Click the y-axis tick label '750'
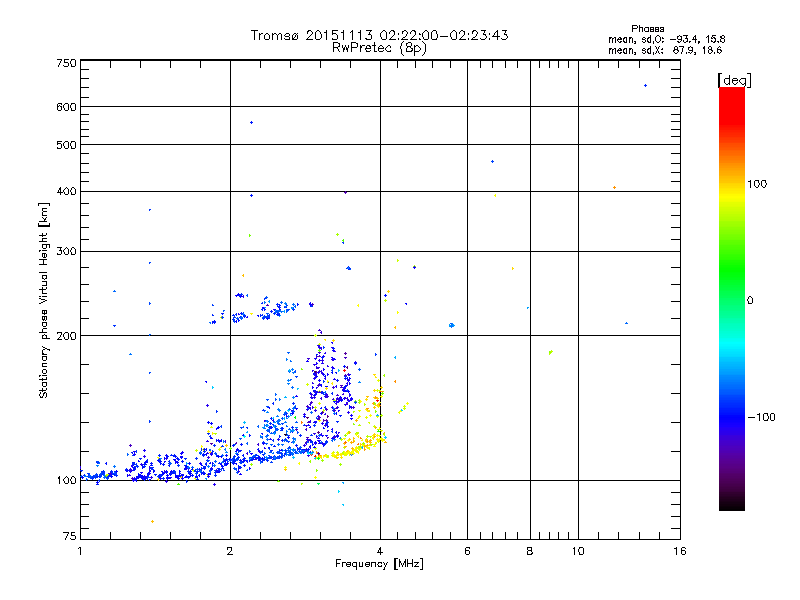Screen dimensions: 800x600 [66, 63]
